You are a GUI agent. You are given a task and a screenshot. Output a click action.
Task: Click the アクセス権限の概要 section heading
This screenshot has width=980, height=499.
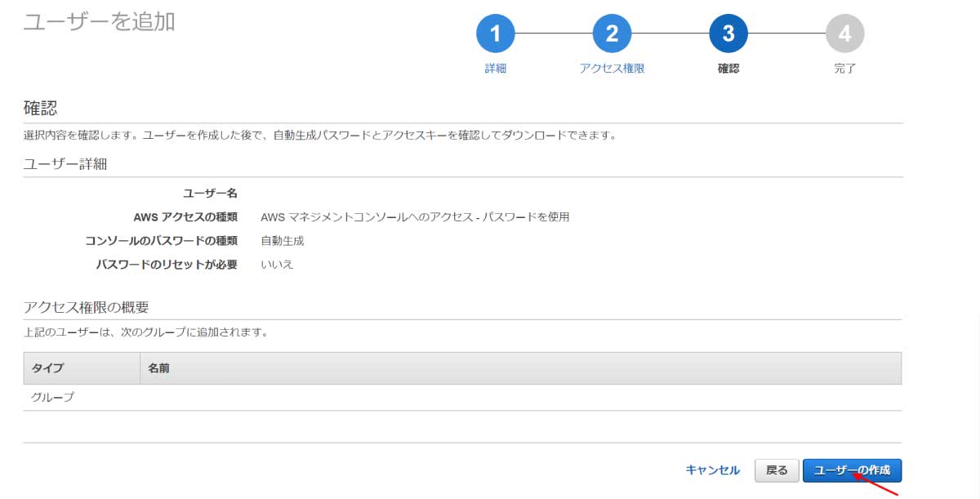(x=87, y=307)
